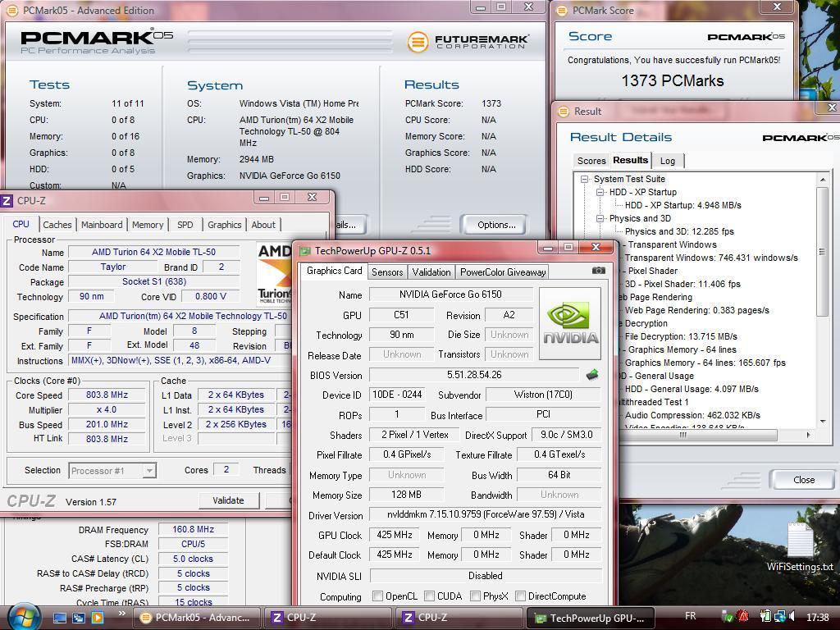Screen dimensions: 840x630
Task: Click the tray icon left of the red antivirus icon
Action: coord(728,617)
